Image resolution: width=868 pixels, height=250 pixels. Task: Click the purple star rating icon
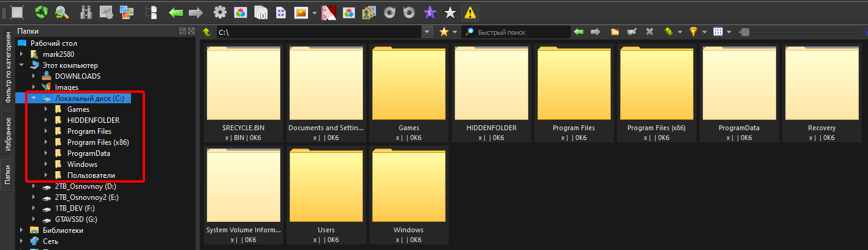(431, 12)
